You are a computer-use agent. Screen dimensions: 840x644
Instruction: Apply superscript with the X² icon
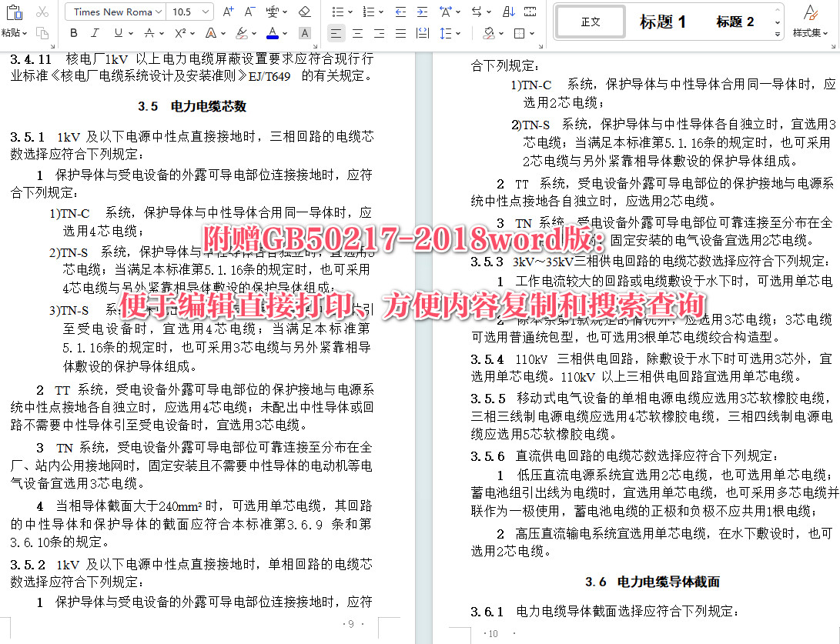(179, 33)
